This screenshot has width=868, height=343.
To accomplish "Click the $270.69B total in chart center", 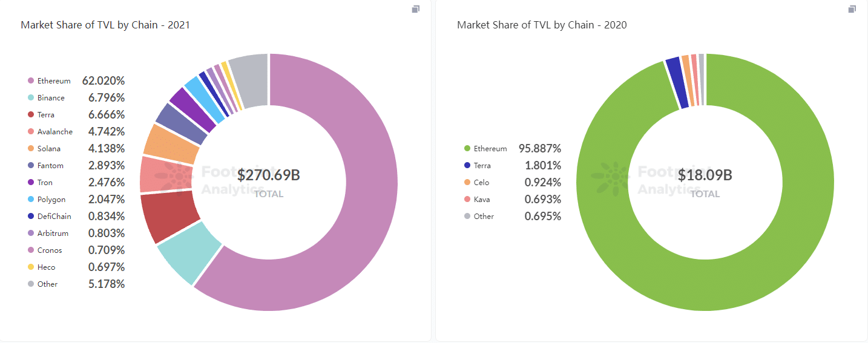I will coord(268,175).
